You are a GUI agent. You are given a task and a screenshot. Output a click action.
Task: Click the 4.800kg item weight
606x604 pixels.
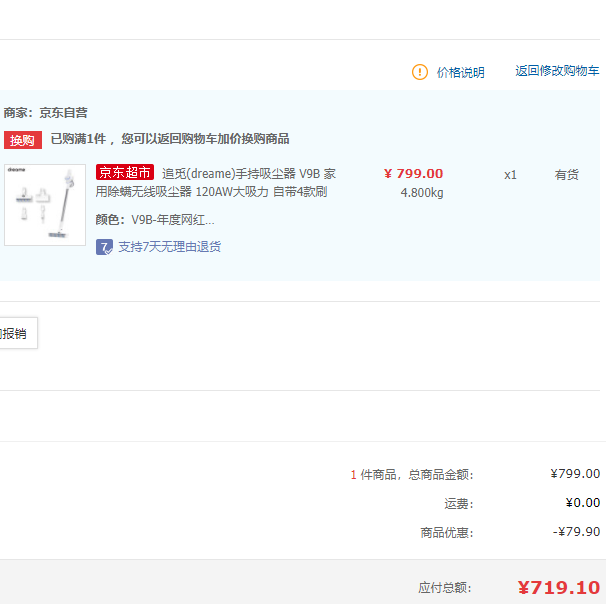pyautogui.click(x=422, y=192)
